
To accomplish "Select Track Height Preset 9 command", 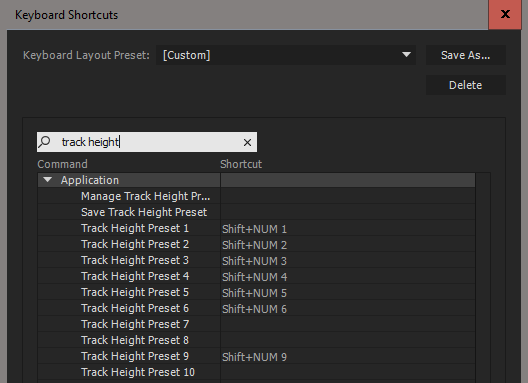I will coord(135,356).
